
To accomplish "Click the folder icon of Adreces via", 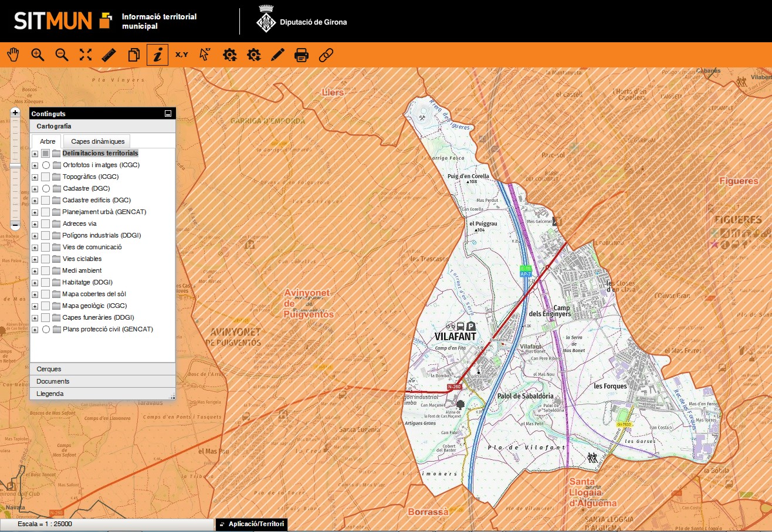I will pos(56,223).
